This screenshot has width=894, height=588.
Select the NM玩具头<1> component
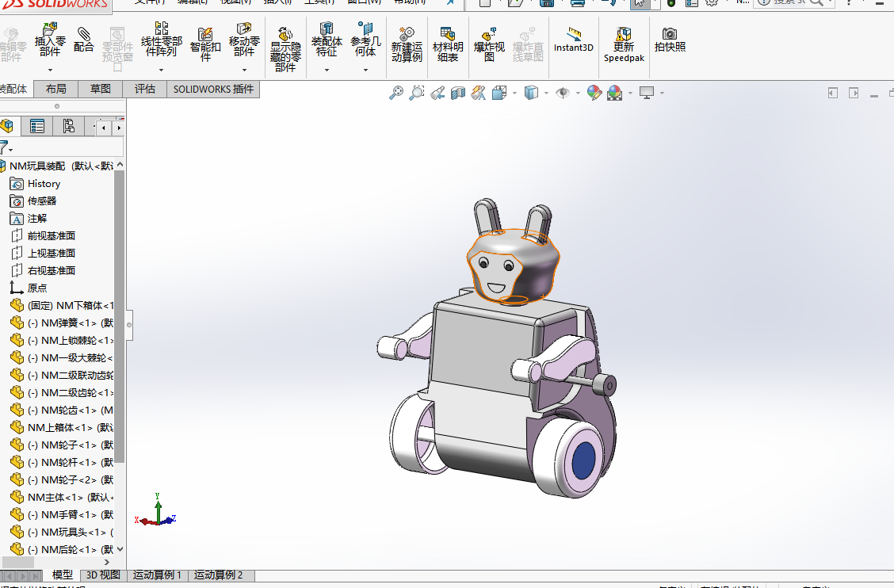(x=62, y=532)
